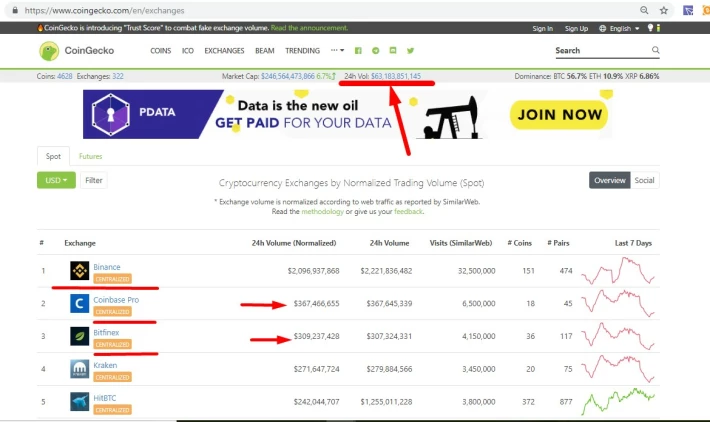This screenshot has width=710, height=422.
Task: Open the Facebook social icon
Action: (358, 51)
